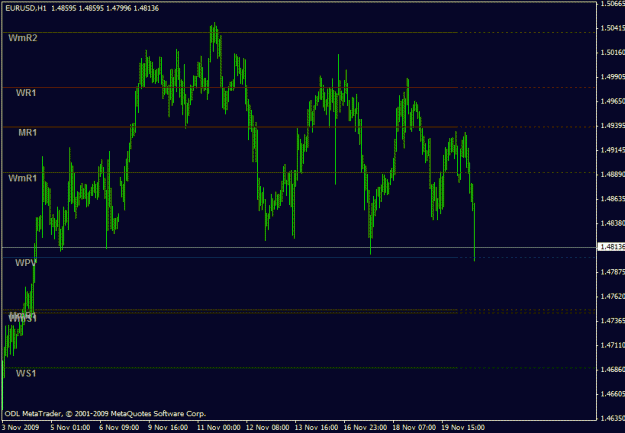Image resolution: width=625 pixels, height=433 pixels.
Task: Click the 9 Nov 16:00 time label
Action: (169, 427)
